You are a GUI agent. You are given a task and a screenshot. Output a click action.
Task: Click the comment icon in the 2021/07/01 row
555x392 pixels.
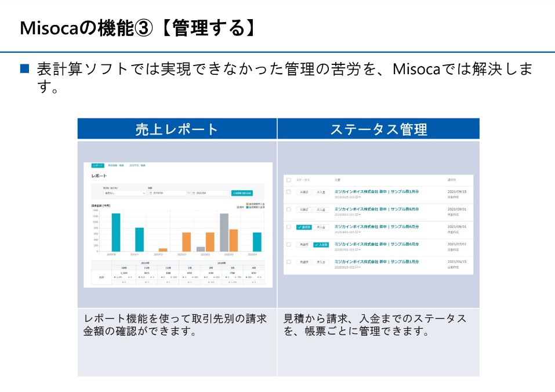pyautogui.click(x=357, y=250)
